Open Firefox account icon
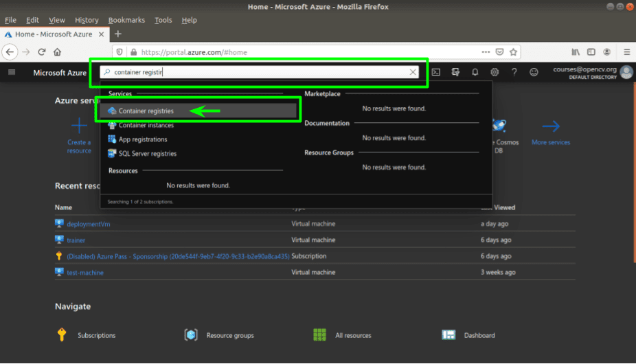 click(x=606, y=52)
